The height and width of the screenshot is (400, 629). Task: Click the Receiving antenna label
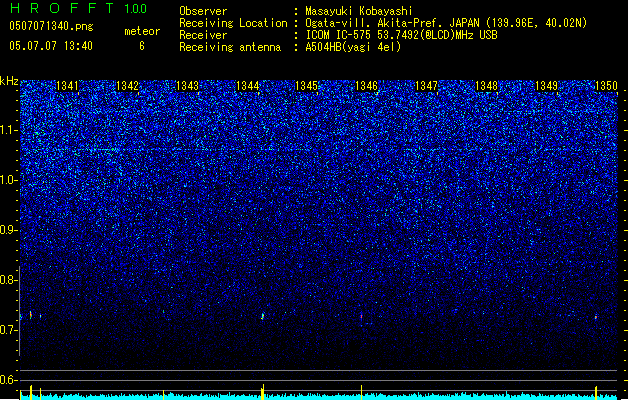230,47
